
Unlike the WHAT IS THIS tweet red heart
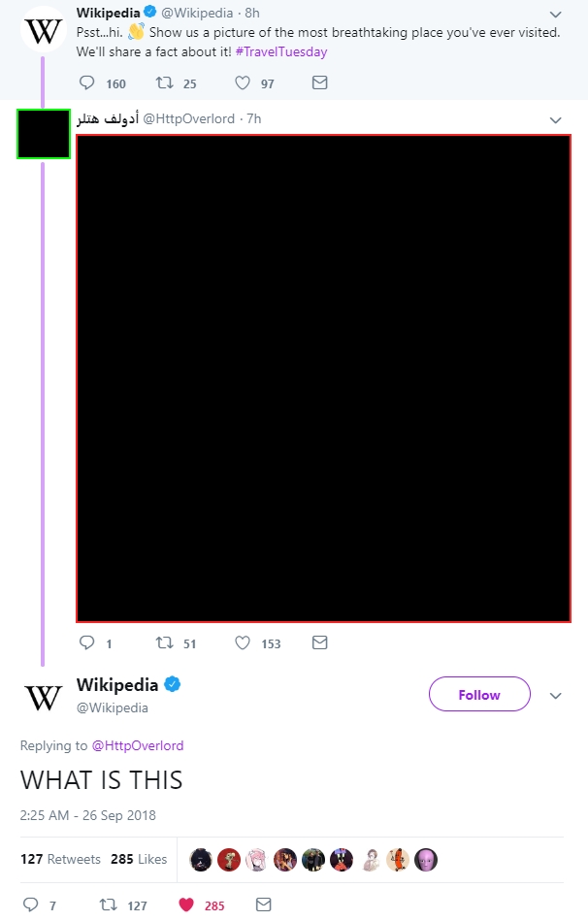(186, 905)
